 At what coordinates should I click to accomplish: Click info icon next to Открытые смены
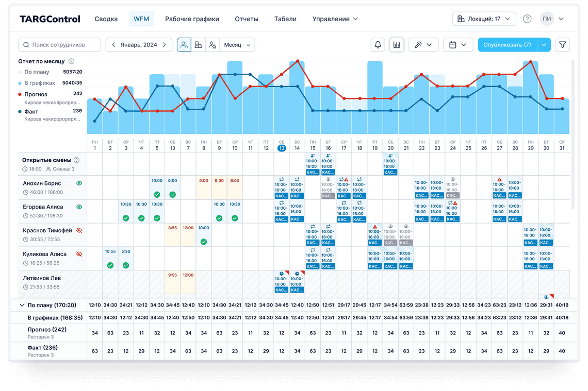click(77, 160)
